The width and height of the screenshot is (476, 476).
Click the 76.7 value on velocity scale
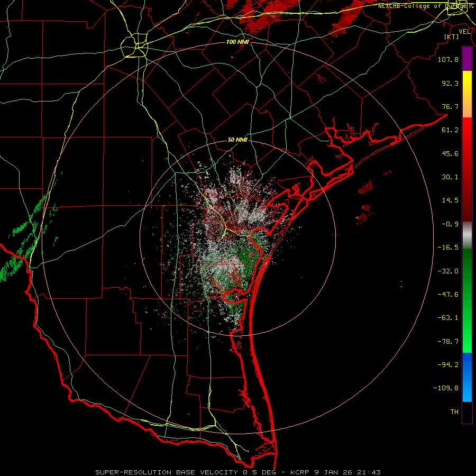[x=450, y=106]
